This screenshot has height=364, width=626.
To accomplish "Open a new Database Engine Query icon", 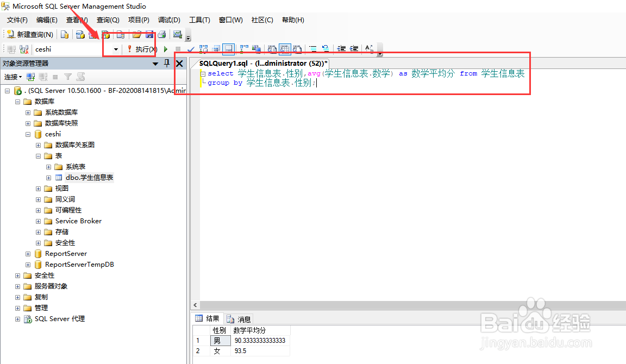I will [64, 35].
